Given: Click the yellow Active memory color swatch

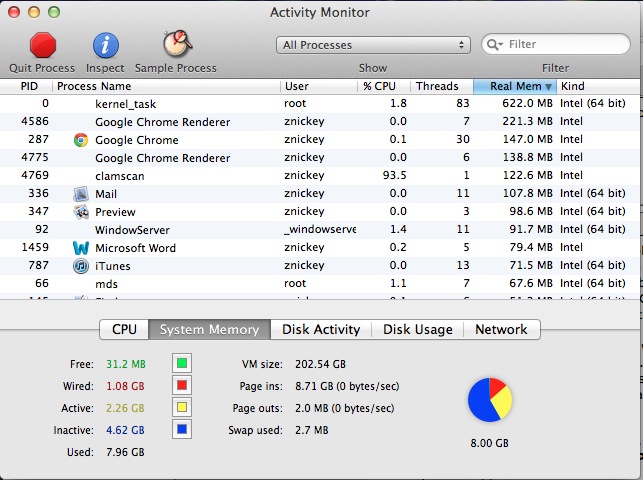Looking at the screenshot, I should pos(182,407).
